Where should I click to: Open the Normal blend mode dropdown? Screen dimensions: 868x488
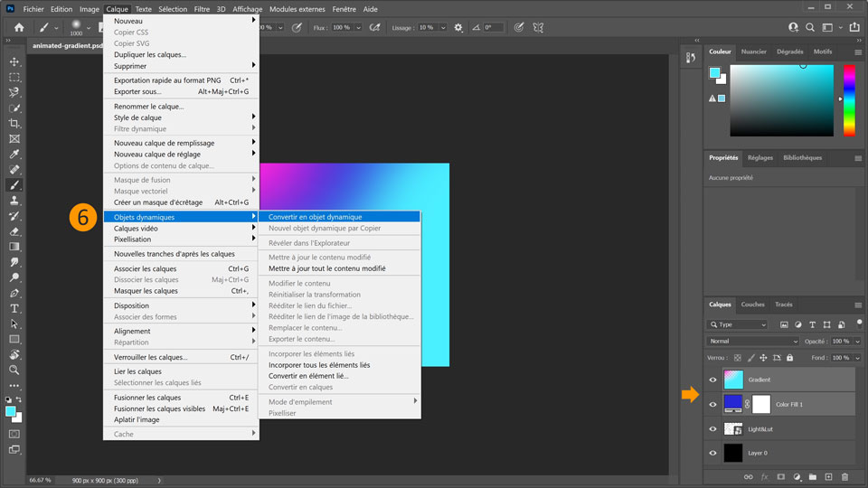[x=753, y=342]
